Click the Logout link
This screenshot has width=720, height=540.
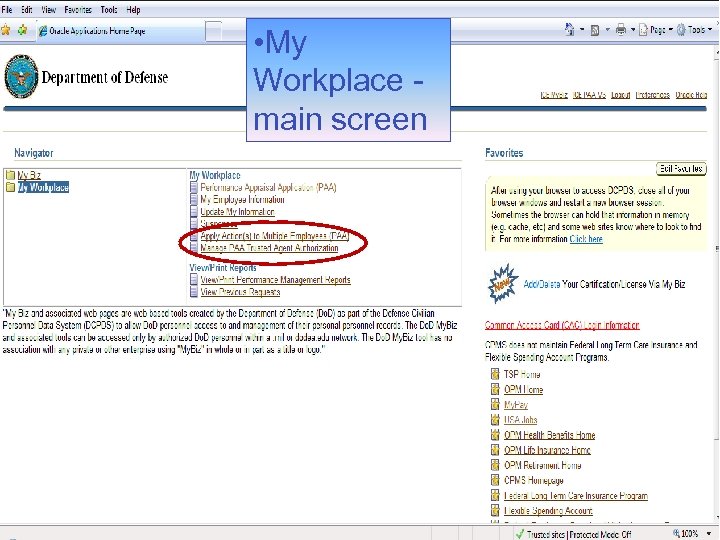tap(620, 95)
